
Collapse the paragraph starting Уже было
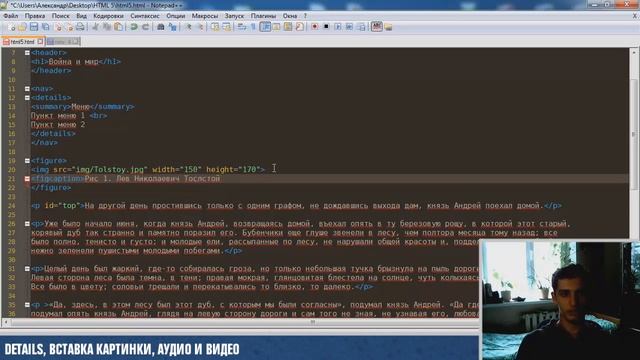tap(27, 224)
